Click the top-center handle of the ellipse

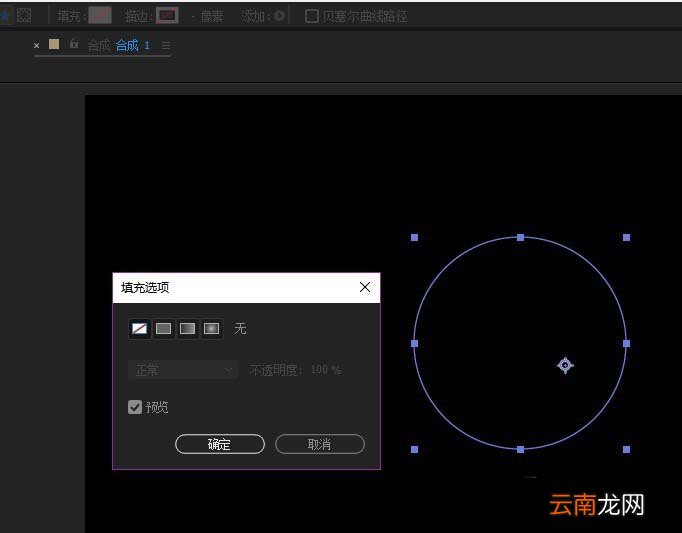point(520,238)
